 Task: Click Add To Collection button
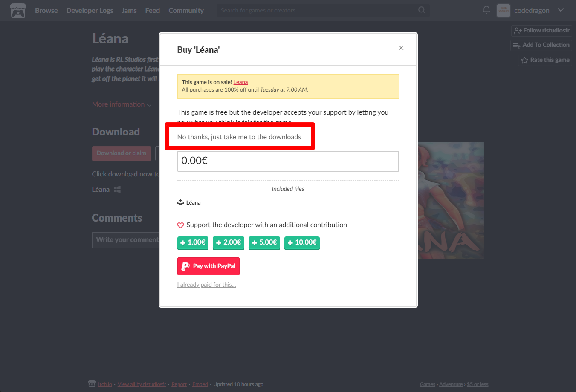coord(541,45)
